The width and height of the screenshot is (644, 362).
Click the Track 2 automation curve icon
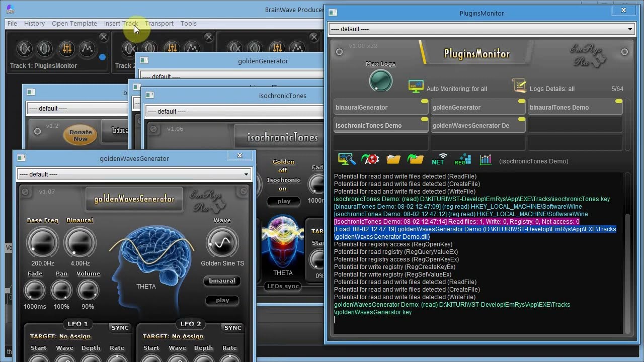pos(192,48)
